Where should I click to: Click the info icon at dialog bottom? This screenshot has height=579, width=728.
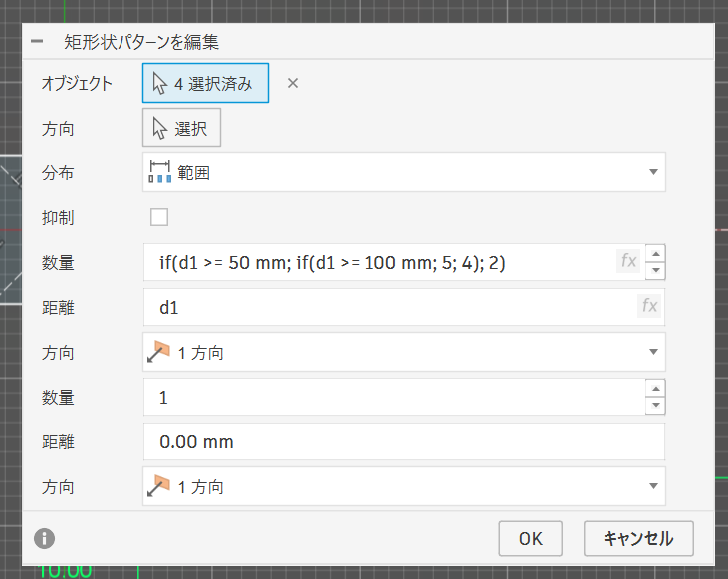[44, 538]
